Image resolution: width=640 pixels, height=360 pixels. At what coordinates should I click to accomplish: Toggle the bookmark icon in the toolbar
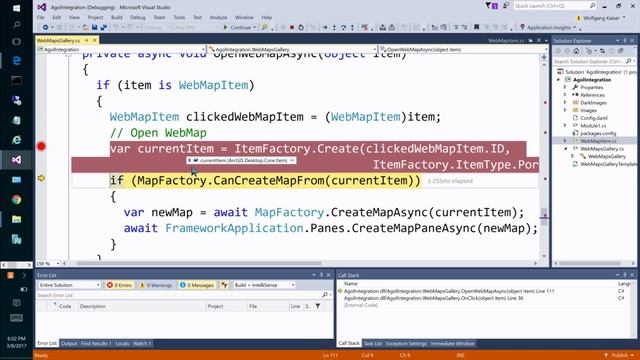(x=476, y=27)
